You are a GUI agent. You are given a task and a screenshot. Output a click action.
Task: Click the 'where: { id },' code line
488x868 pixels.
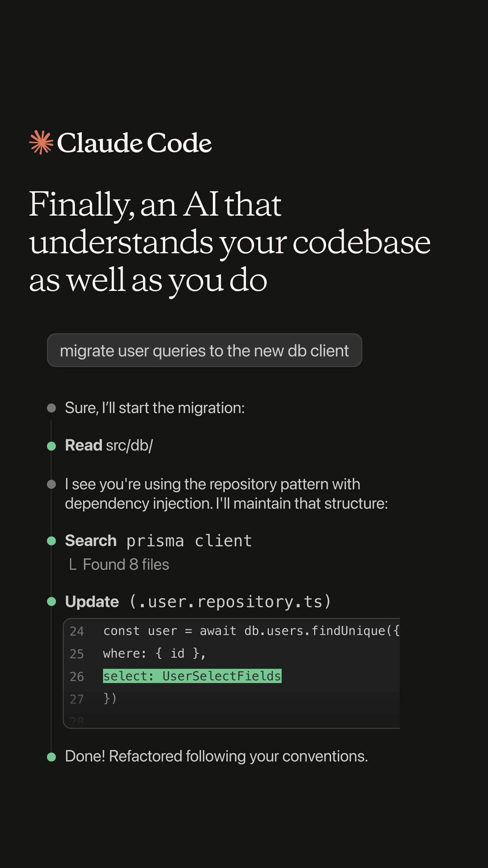pyautogui.click(x=155, y=653)
